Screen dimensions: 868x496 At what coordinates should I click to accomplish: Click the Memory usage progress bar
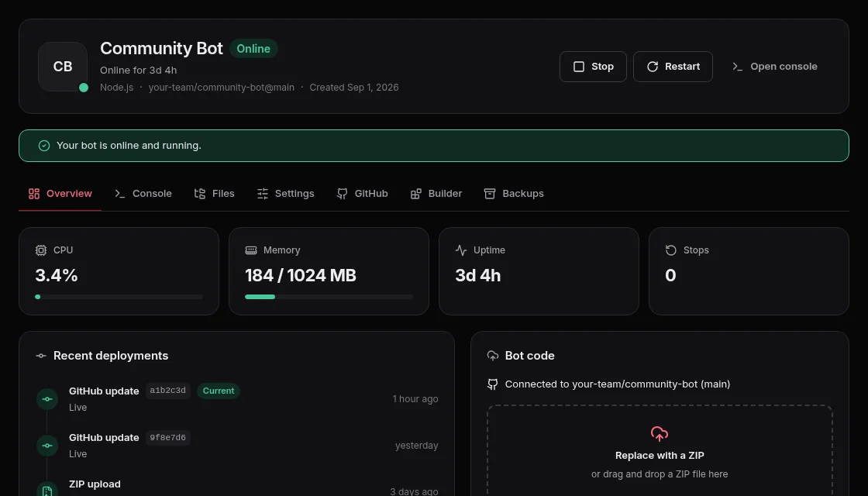(329, 297)
